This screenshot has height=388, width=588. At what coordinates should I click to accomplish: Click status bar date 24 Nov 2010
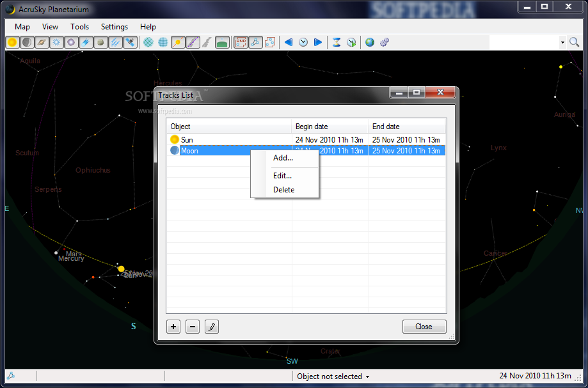(x=535, y=376)
